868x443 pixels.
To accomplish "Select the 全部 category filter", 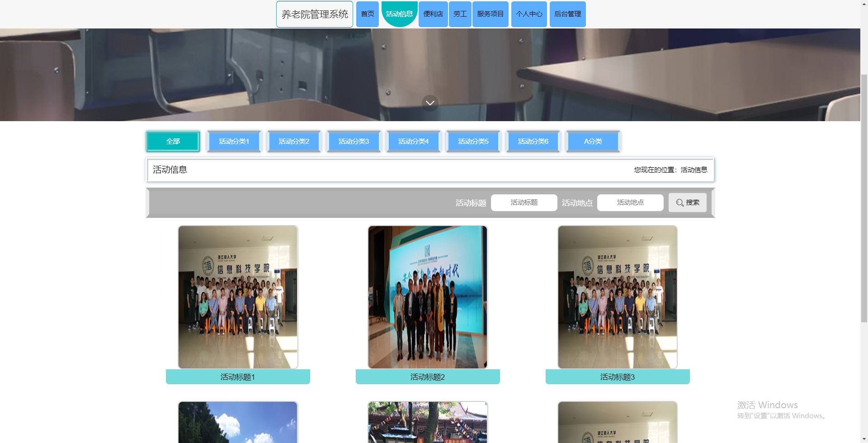I will point(173,141).
